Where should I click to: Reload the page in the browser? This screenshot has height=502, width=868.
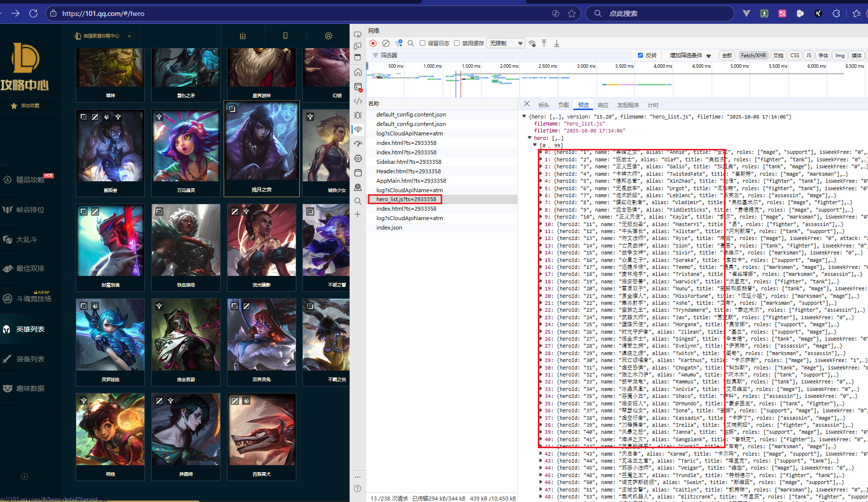tap(33, 13)
